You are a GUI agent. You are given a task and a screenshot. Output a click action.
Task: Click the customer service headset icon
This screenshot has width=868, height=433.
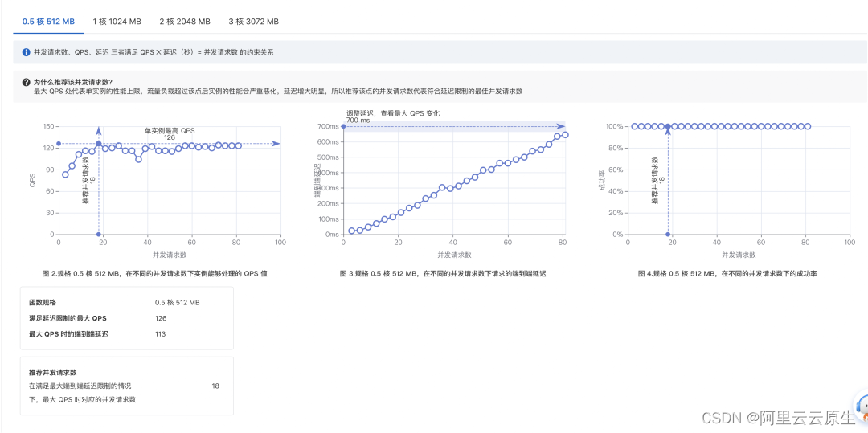click(862, 408)
